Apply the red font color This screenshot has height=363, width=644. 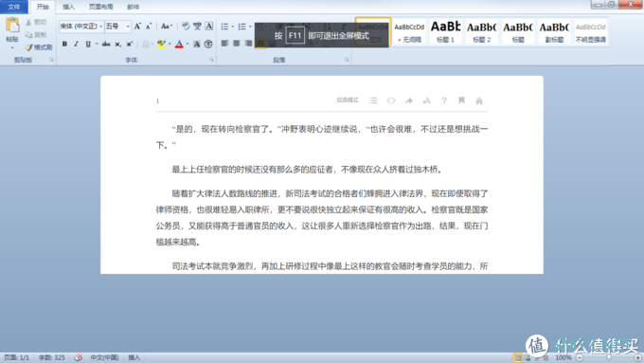(x=179, y=44)
